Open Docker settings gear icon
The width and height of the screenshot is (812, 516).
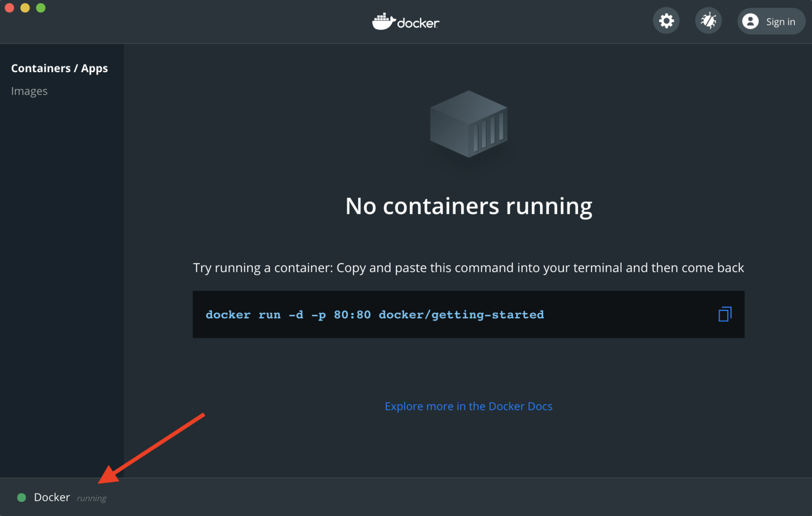[x=666, y=21]
